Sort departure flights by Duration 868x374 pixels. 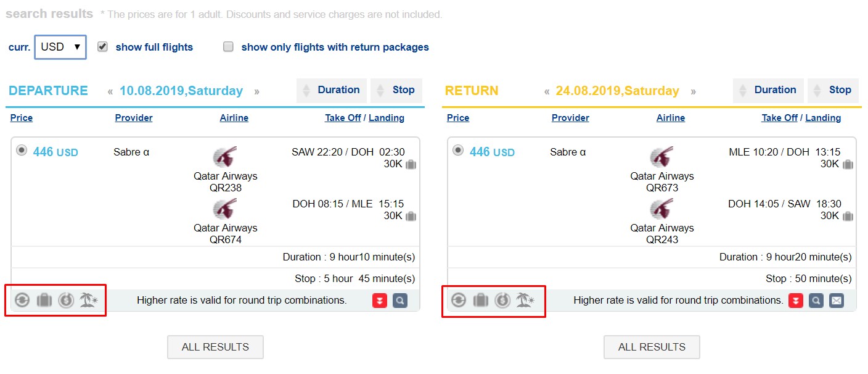point(332,90)
